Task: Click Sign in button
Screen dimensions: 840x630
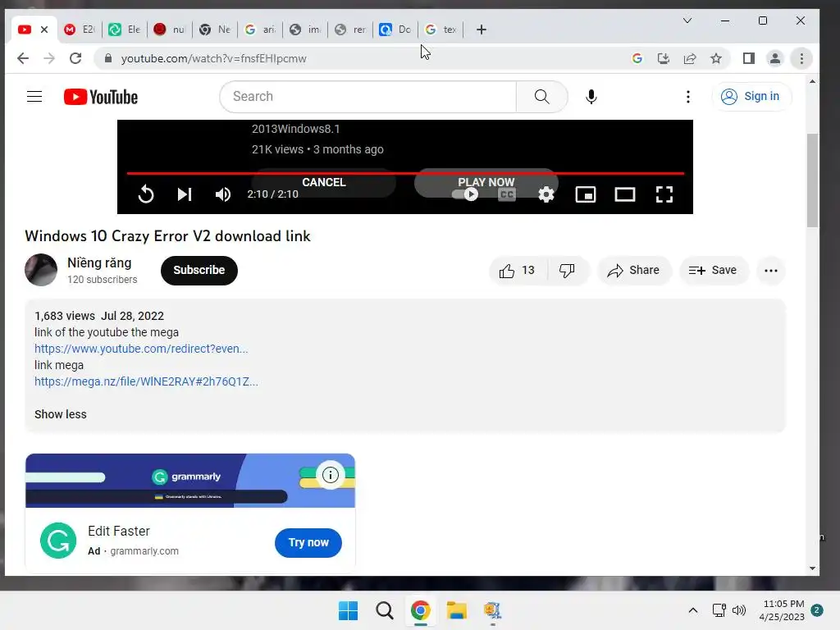Action: tap(750, 97)
